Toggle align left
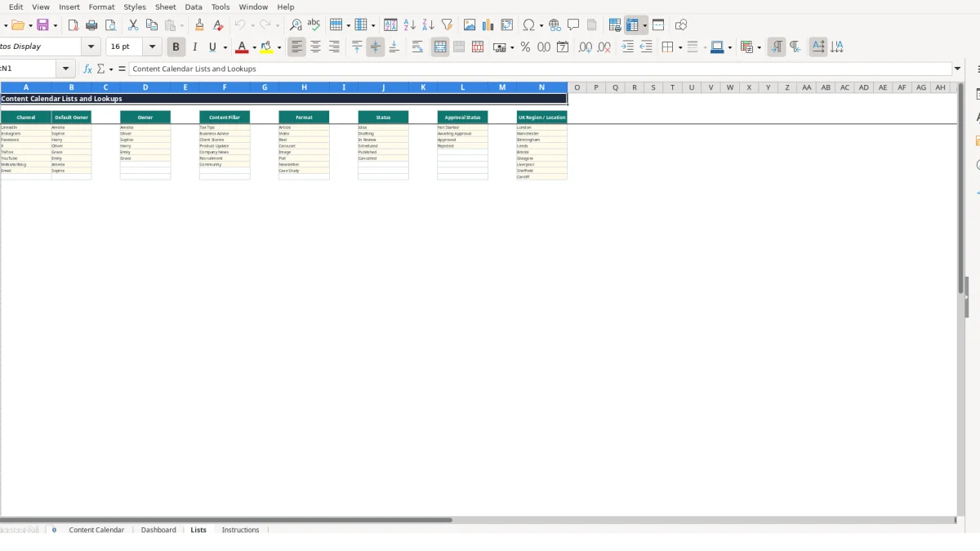Viewport: 980px width, 551px height. click(296, 47)
